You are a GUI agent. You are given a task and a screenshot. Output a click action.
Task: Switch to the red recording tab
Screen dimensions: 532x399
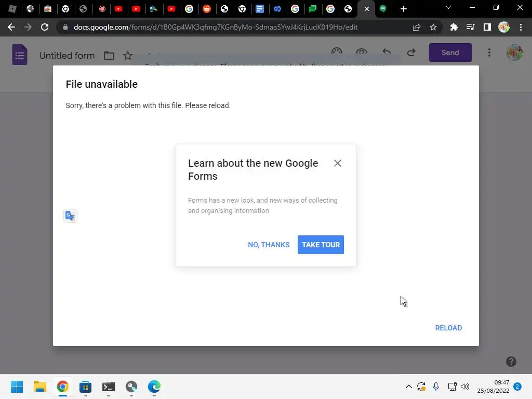[x=102, y=9]
